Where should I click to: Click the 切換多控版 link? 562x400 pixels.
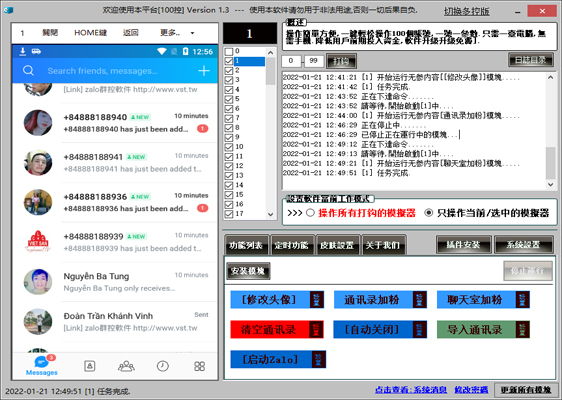466,11
